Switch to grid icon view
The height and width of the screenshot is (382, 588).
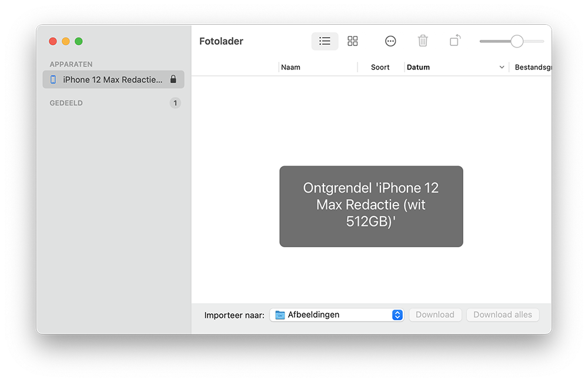click(x=352, y=41)
